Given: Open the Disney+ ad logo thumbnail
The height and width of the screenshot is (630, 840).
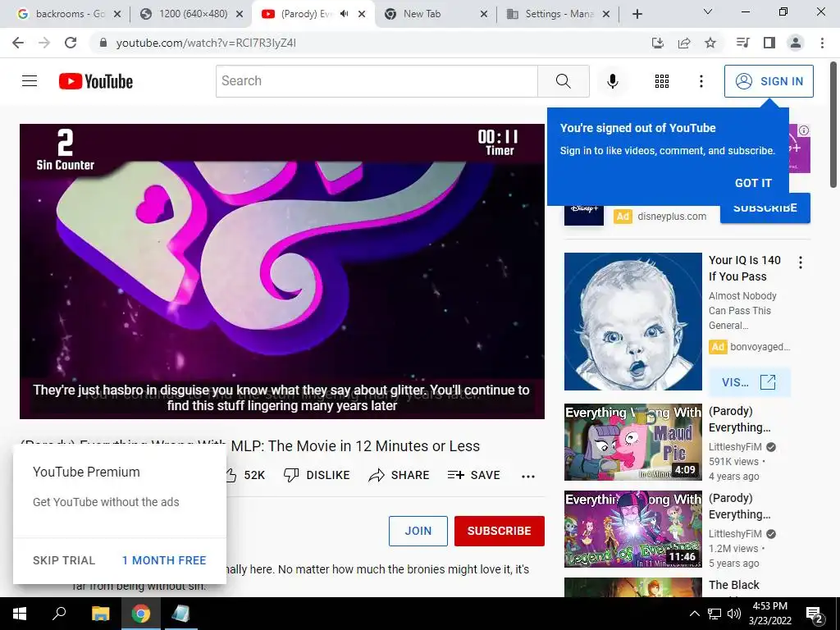Looking at the screenshot, I should click(584, 214).
